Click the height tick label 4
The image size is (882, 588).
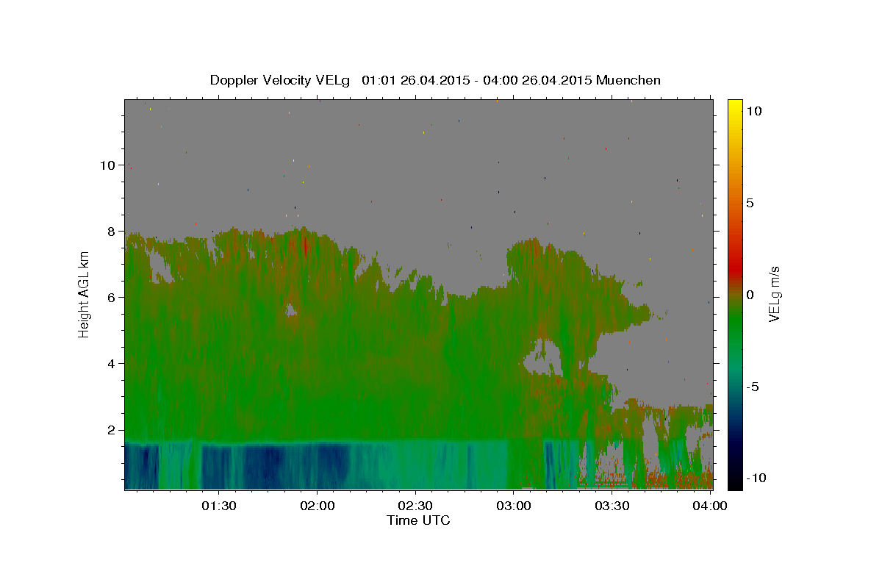coord(112,364)
